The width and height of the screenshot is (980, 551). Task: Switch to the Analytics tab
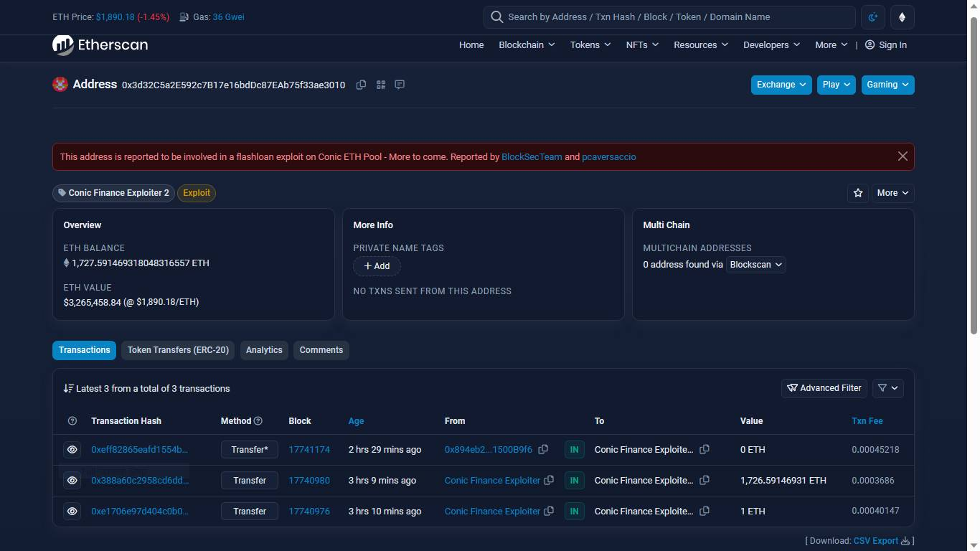coord(264,350)
